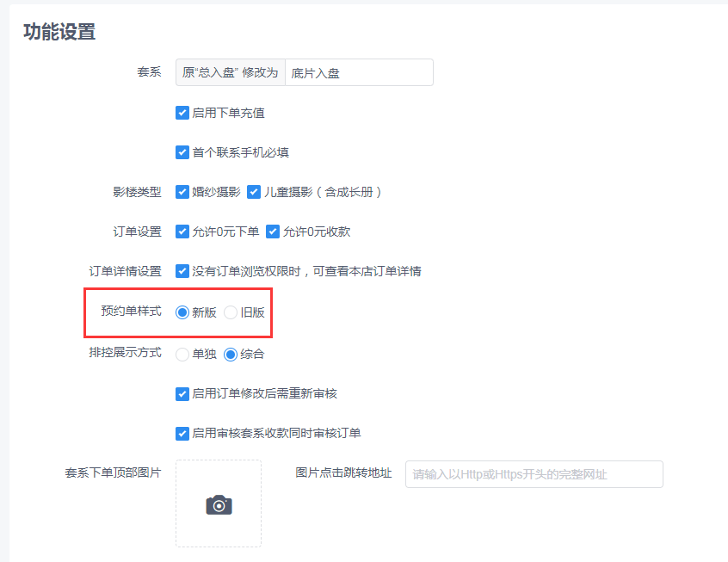This screenshot has height=562, width=728.
Task: Select 单独 for 排控展示方式
Action: click(182, 354)
